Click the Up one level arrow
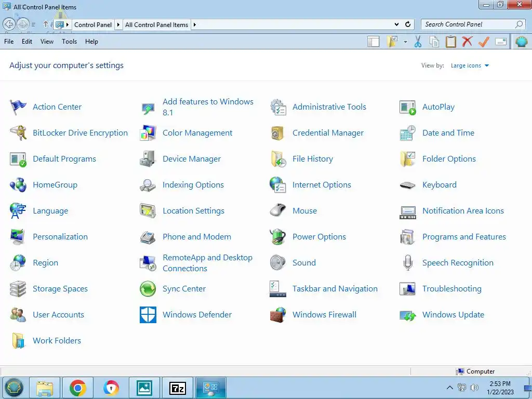 coord(46,24)
